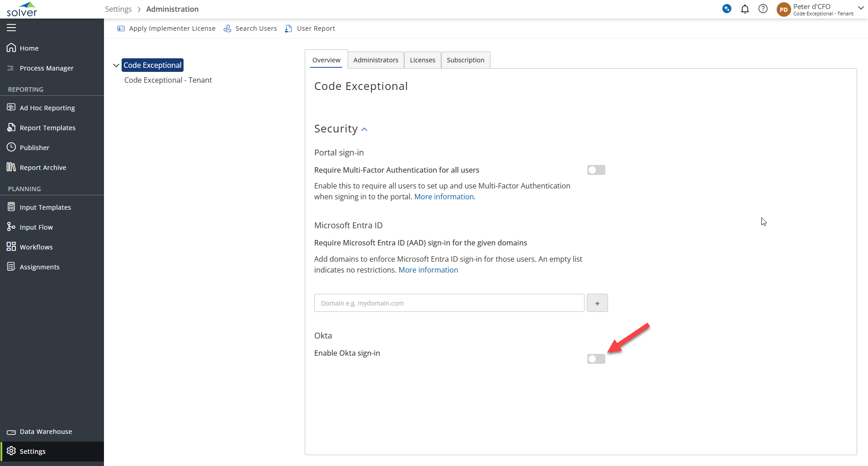Open Report Archive in sidebar
This screenshot has height=466, width=868.
(42, 168)
